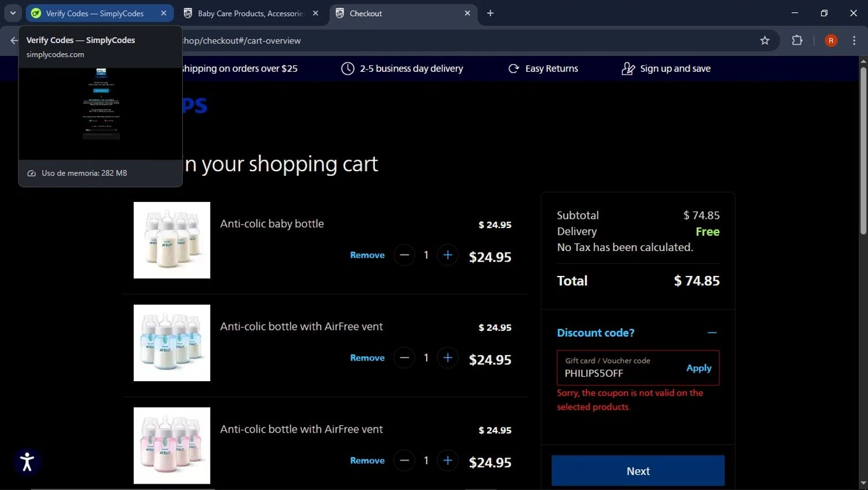The height and width of the screenshot is (490, 868).
Task: Click the invalid coupon error message
Action: (x=630, y=400)
